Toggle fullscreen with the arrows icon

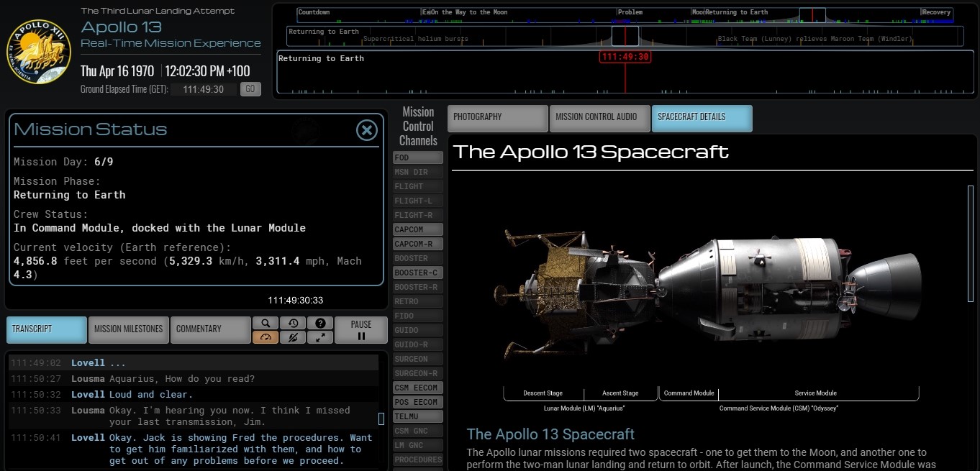click(x=320, y=337)
